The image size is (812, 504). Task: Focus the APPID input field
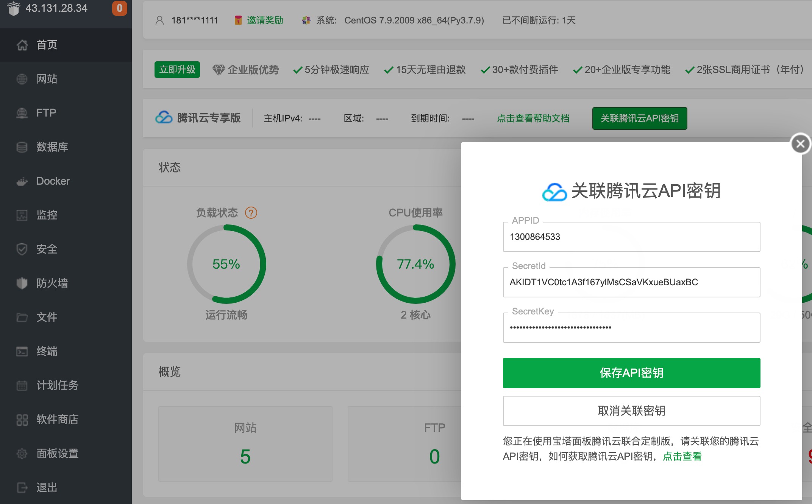[x=631, y=237]
